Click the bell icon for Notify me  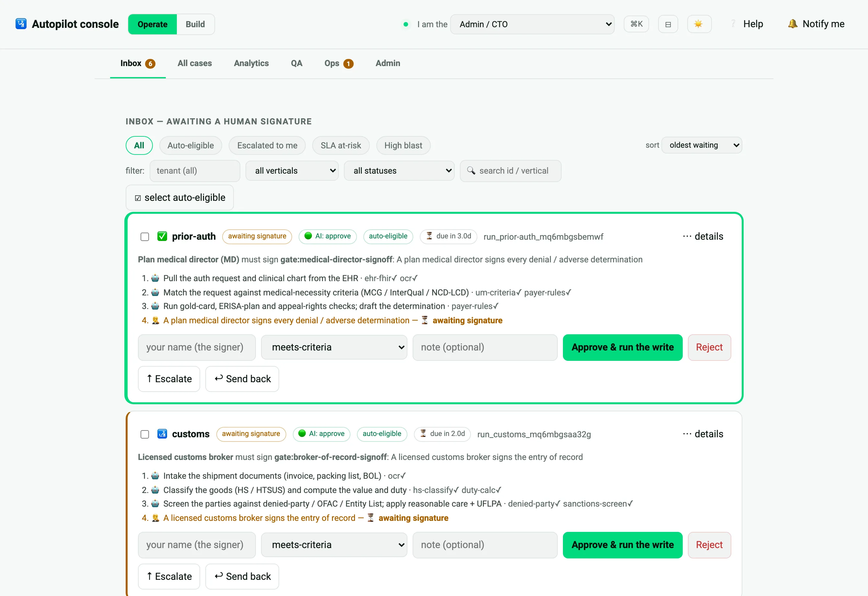[792, 24]
